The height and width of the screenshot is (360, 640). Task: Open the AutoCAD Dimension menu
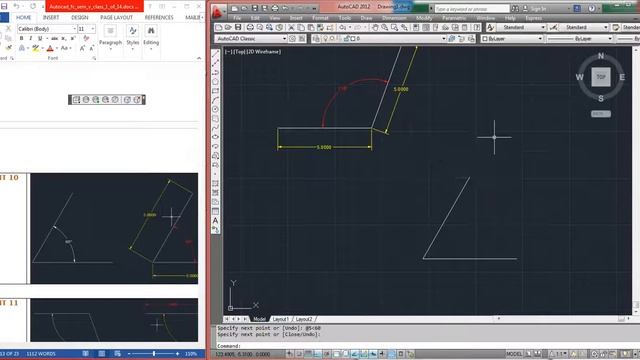(x=394, y=18)
